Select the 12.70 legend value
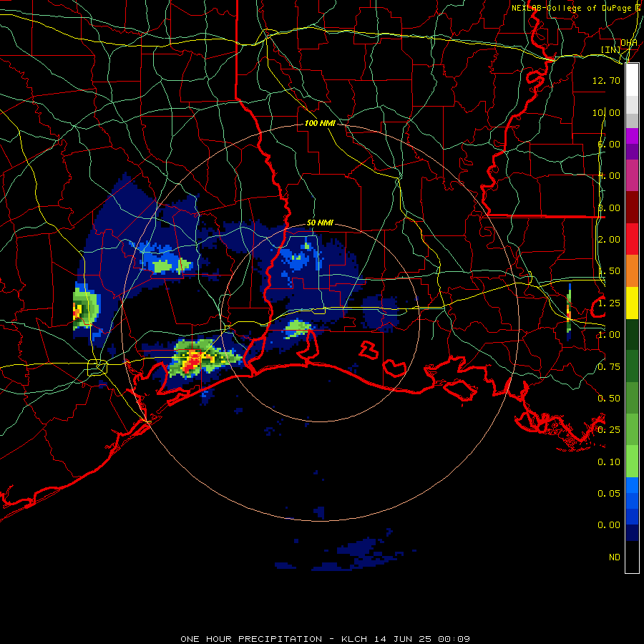Image resolution: width=644 pixels, height=644 pixels. click(606, 80)
